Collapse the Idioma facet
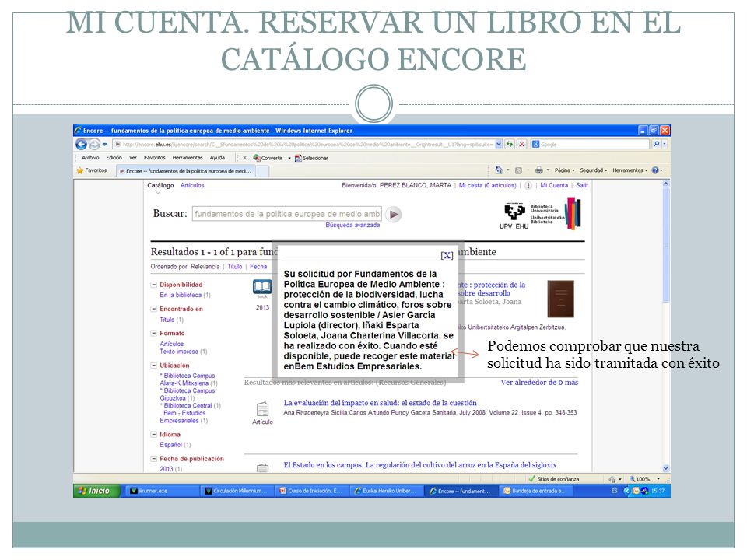 point(154,435)
